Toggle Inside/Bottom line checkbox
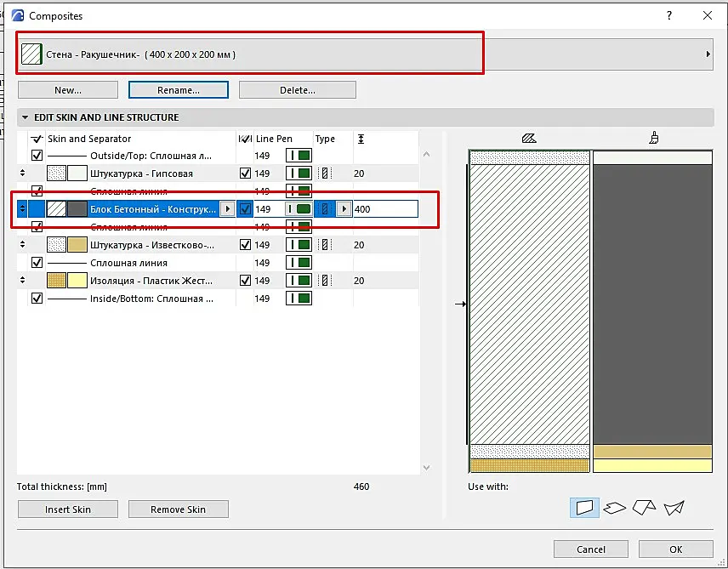 click(x=37, y=299)
